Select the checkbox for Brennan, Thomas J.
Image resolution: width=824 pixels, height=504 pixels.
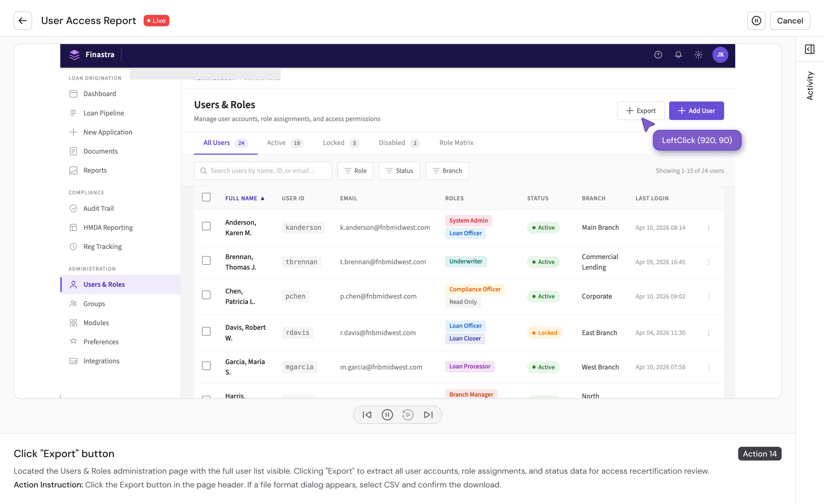(206, 261)
